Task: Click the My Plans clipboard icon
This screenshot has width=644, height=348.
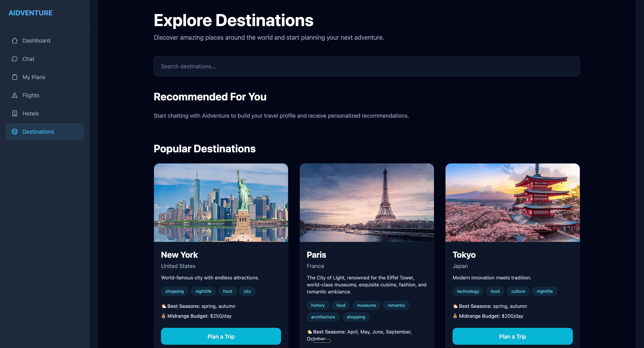Action: [x=15, y=77]
